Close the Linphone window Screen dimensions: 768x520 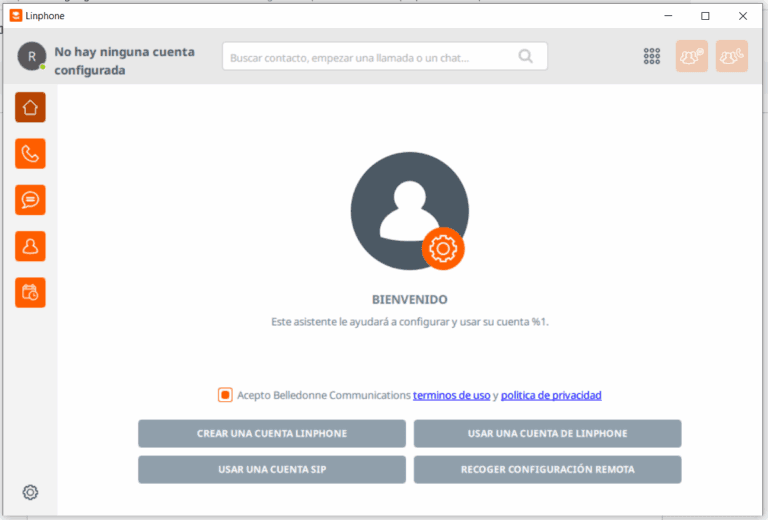743,16
